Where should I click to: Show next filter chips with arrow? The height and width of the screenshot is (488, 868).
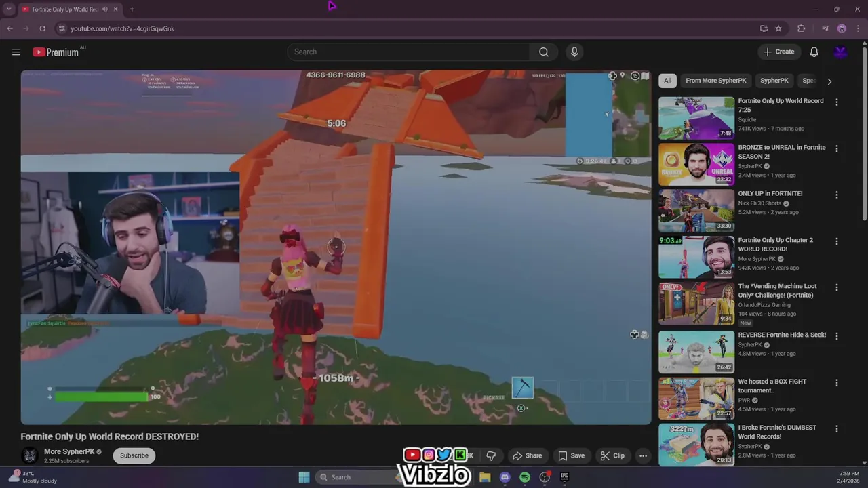[829, 81]
